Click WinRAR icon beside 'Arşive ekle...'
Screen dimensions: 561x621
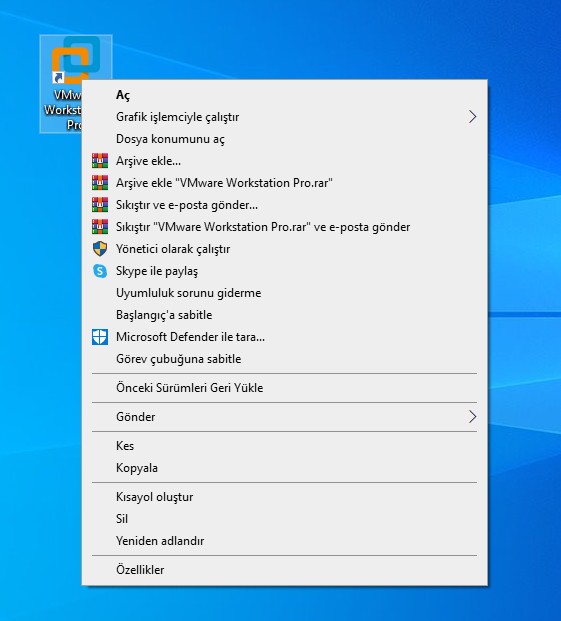(x=100, y=161)
